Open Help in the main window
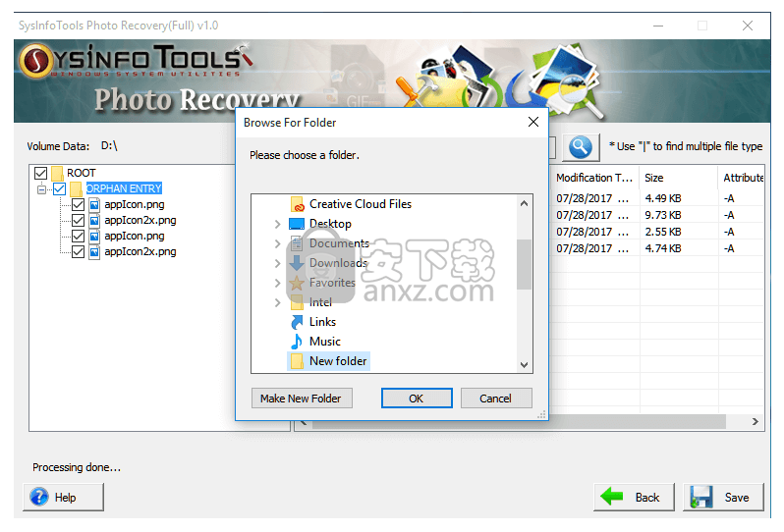The height and width of the screenshot is (532, 784). tap(64, 498)
